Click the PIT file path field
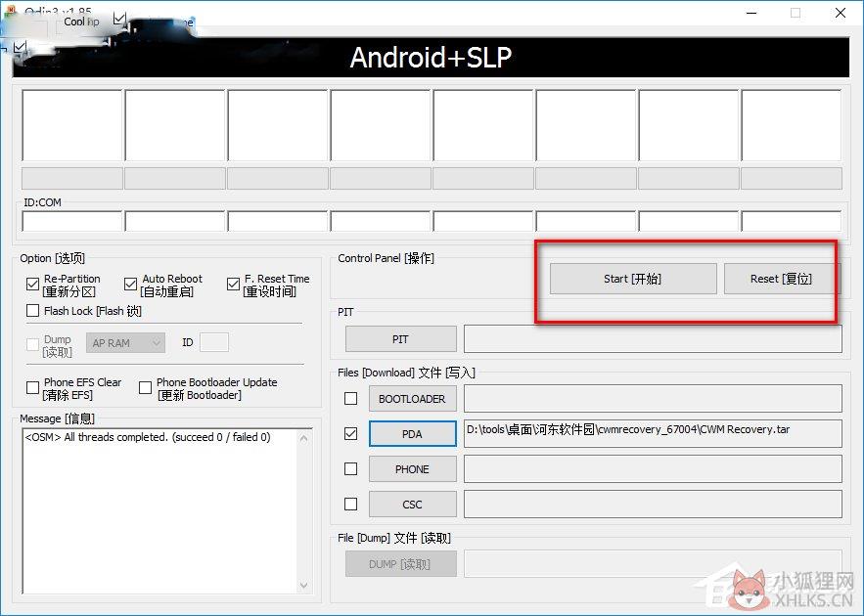 click(653, 339)
